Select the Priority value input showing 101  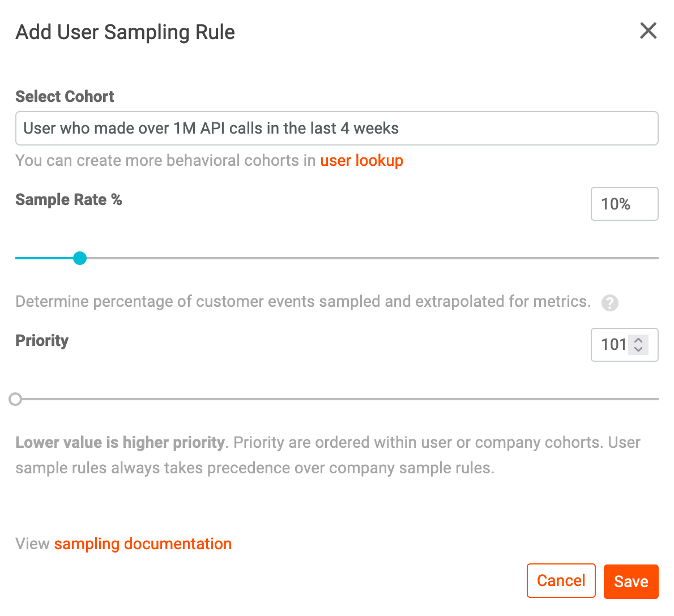pos(615,345)
